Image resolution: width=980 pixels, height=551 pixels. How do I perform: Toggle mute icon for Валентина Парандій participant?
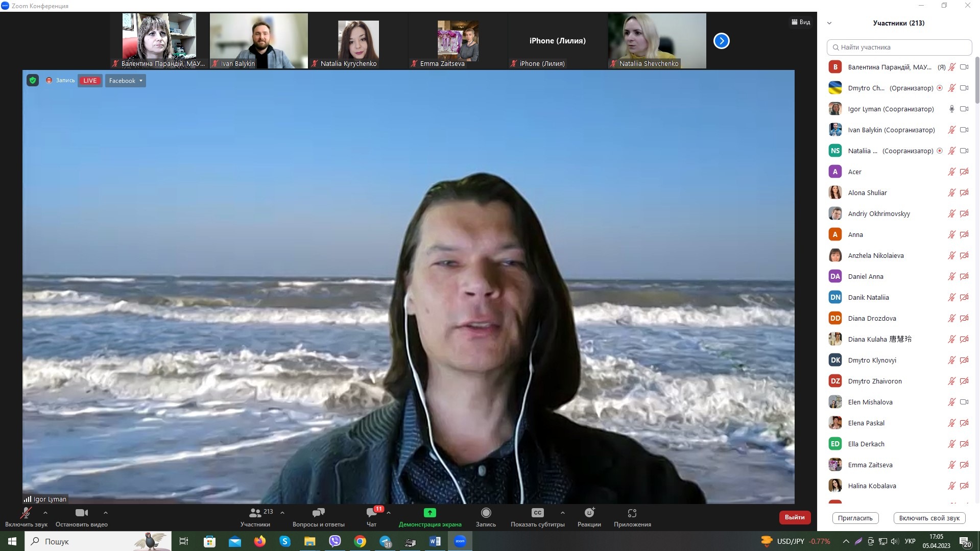[951, 67]
